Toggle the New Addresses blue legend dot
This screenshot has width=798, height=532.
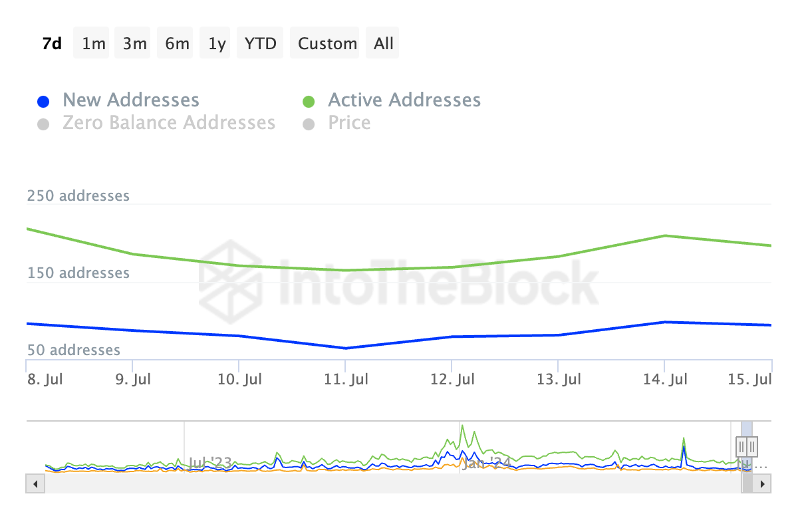(43, 102)
